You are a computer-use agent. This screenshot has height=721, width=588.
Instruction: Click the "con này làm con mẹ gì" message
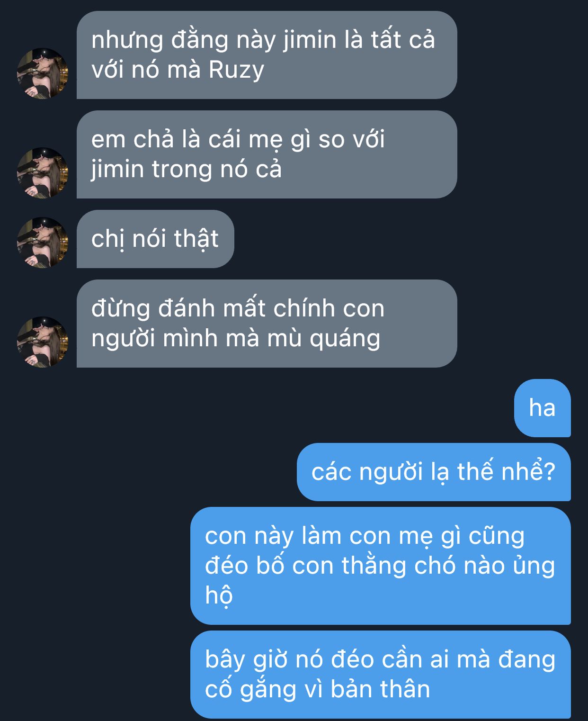381,566
